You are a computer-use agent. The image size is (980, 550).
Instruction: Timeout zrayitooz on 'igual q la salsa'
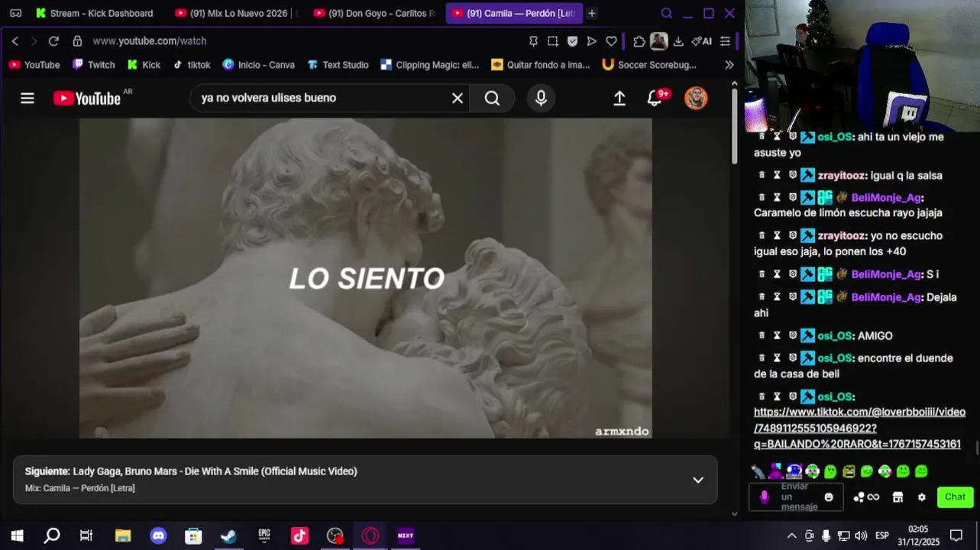[x=777, y=175]
